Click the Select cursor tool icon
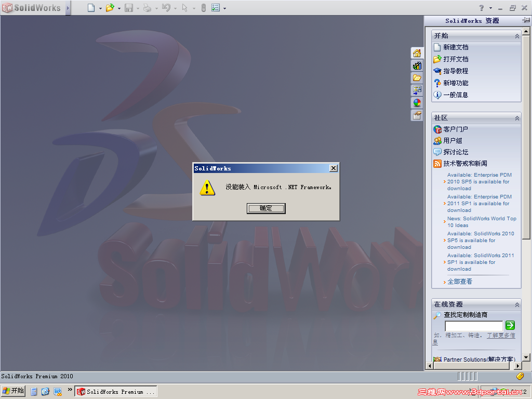 [x=185, y=8]
